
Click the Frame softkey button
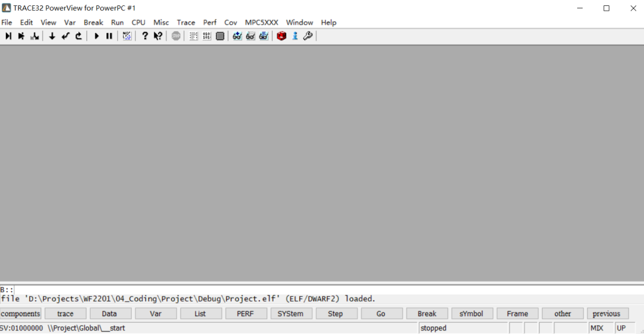click(x=517, y=314)
